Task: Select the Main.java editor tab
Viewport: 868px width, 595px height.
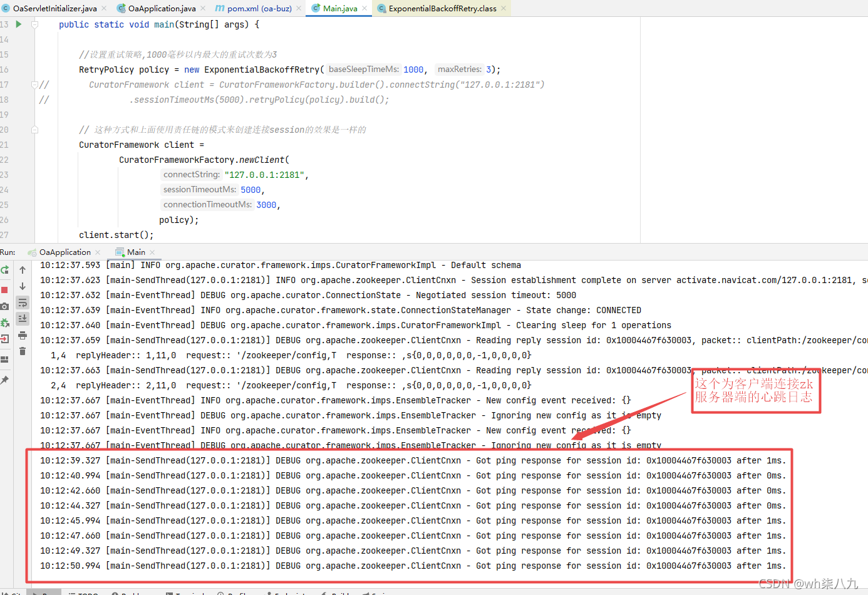Action: (340, 8)
